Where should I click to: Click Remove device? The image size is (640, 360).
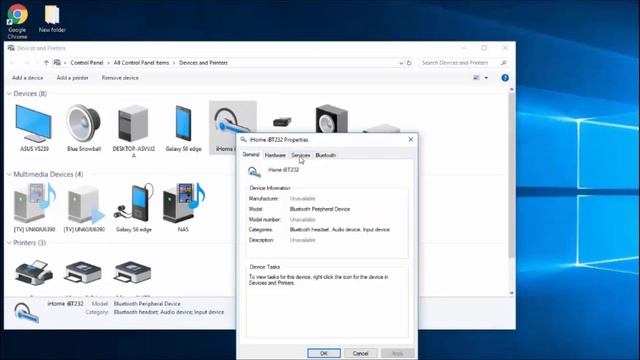pyautogui.click(x=120, y=78)
